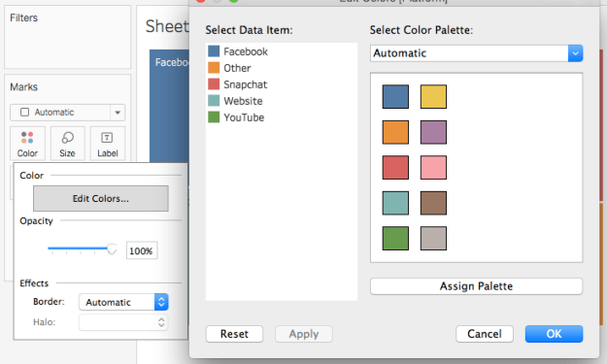Open the Size marks card button

click(x=67, y=143)
